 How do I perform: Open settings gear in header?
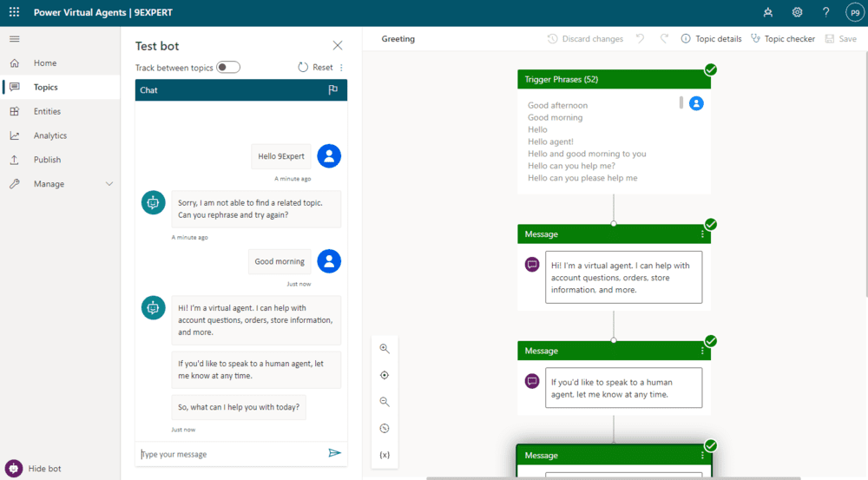pyautogui.click(x=797, y=12)
